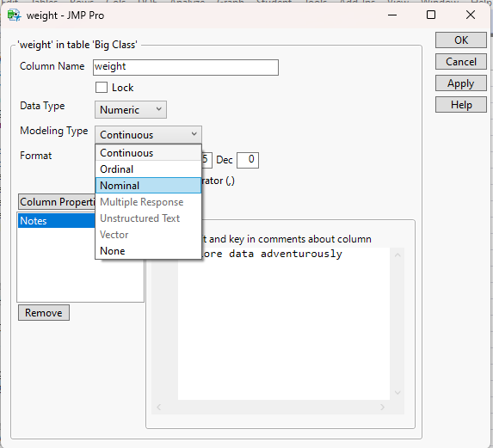Click into the Column Name field

(186, 67)
